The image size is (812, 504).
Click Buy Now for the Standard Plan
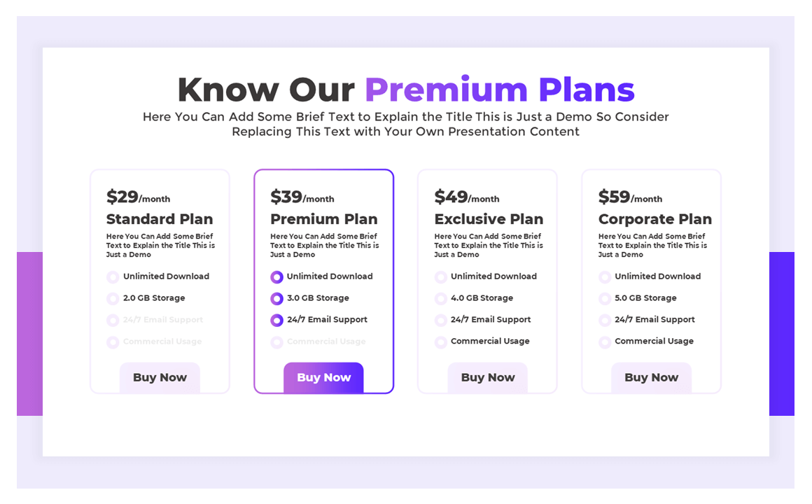coord(160,377)
